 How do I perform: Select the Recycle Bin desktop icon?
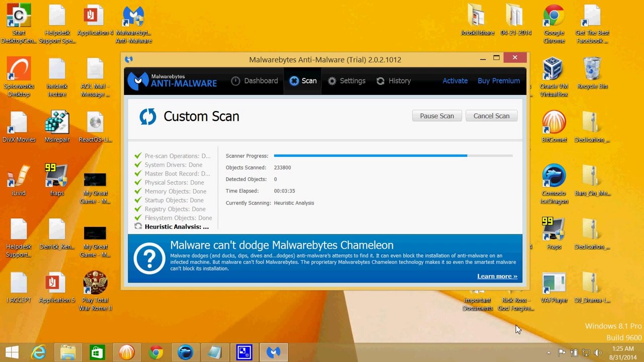[x=592, y=73]
